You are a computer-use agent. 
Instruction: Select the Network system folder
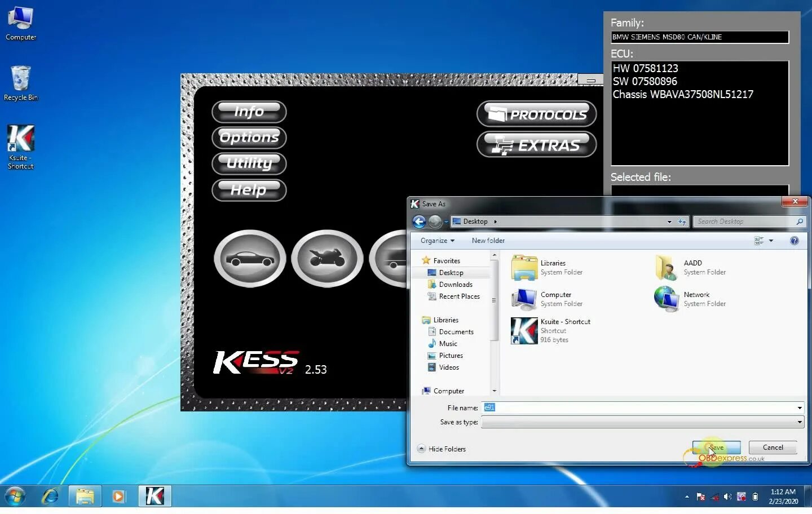pyautogui.click(x=691, y=299)
